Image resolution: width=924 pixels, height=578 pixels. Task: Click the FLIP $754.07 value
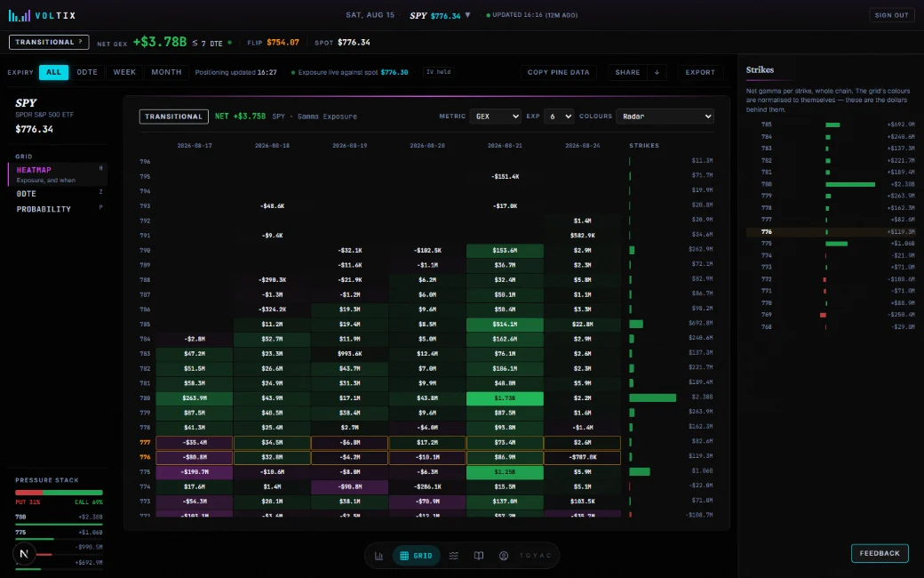pos(283,43)
